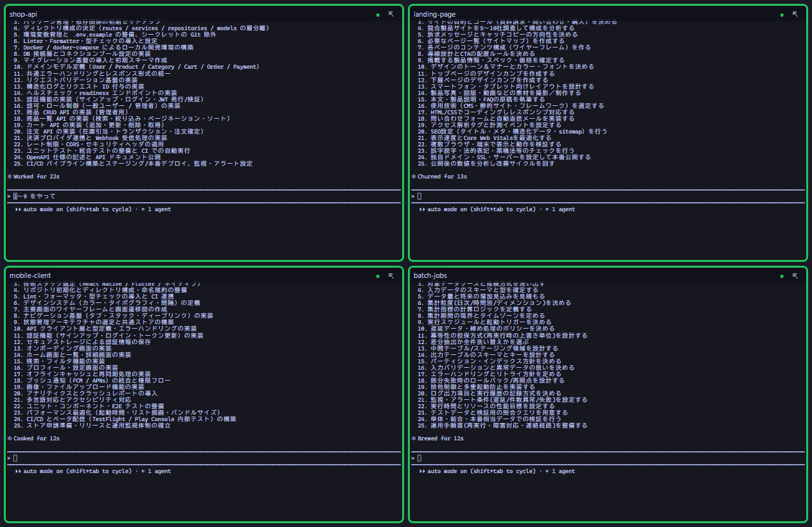Click landing-page line 21 mentioning Core Web Vitals
The width and height of the screenshot is (812, 527).
point(484,138)
